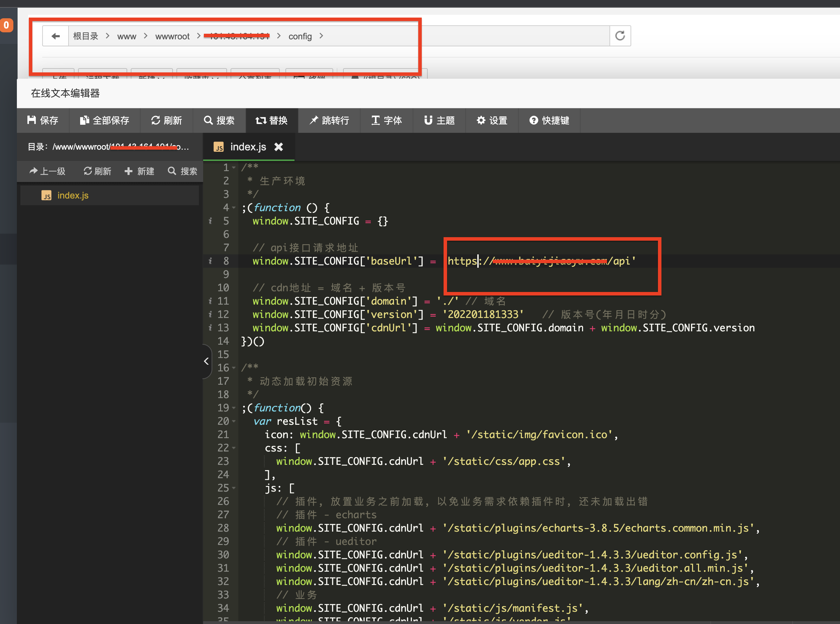This screenshot has height=624, width=840.
Task: Fold the resList object at line 20
Action: [234, 421]
